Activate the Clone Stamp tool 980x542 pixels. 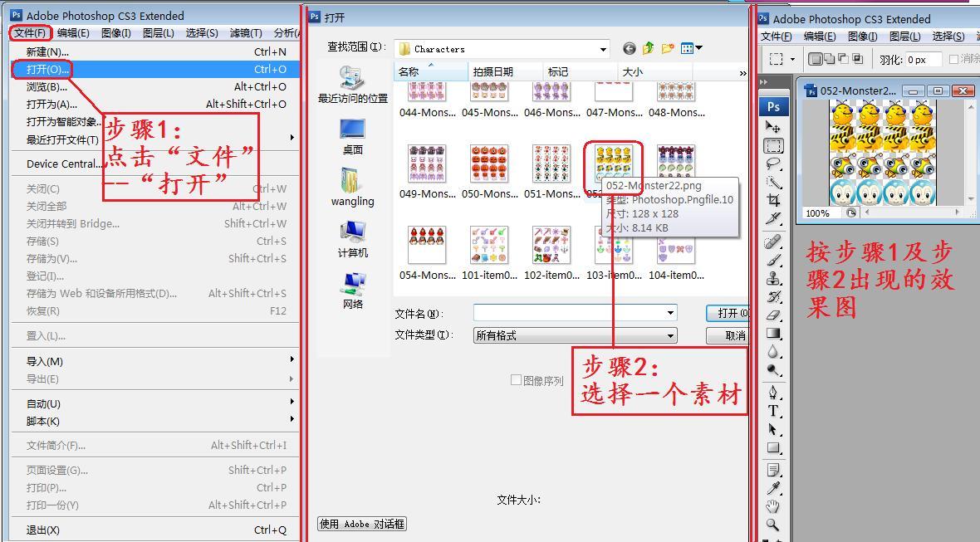pyautogui.click(x=773, y=278)
